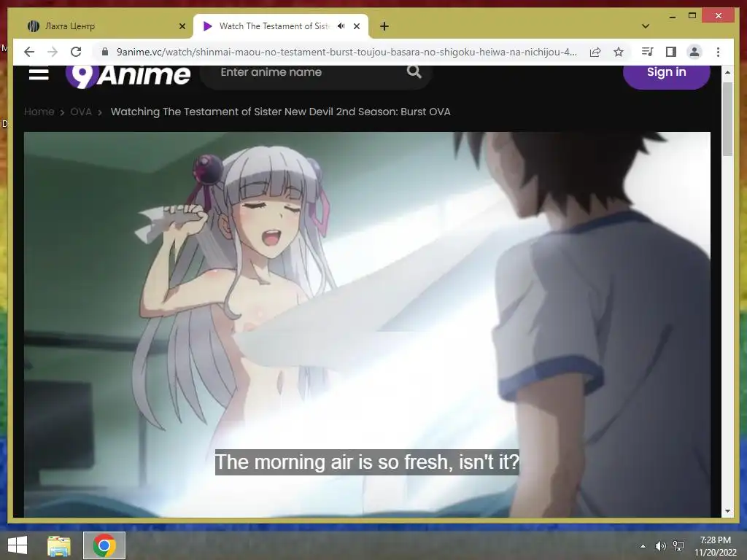Close the Watch The Testament tab
Image resolution: width=747 pixels, height=560 pixels.
point(356,26)
